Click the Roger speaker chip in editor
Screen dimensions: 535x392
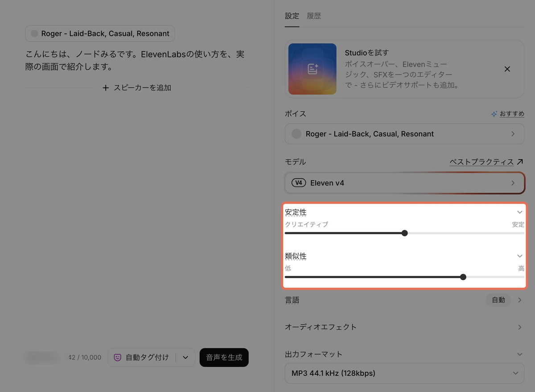[100, 33]
